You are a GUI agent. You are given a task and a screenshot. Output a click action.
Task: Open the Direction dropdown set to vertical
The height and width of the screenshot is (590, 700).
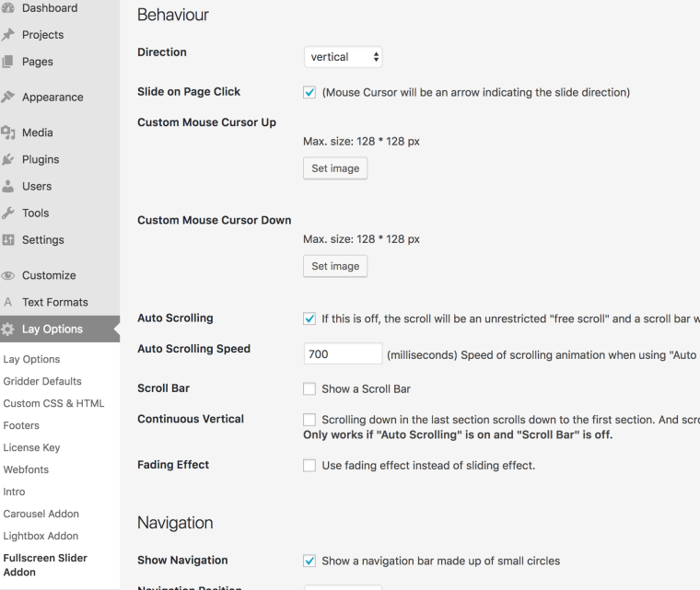[x=343, y=57]
